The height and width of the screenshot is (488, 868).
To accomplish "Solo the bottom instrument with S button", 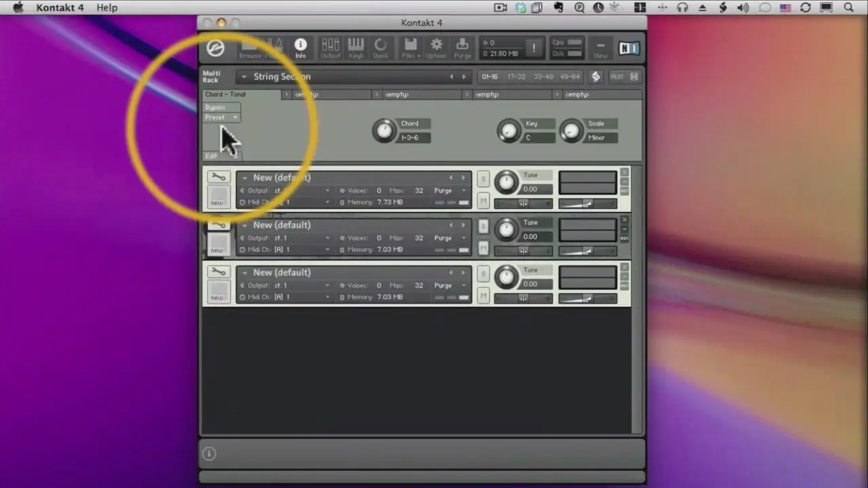I will point(483,274).
